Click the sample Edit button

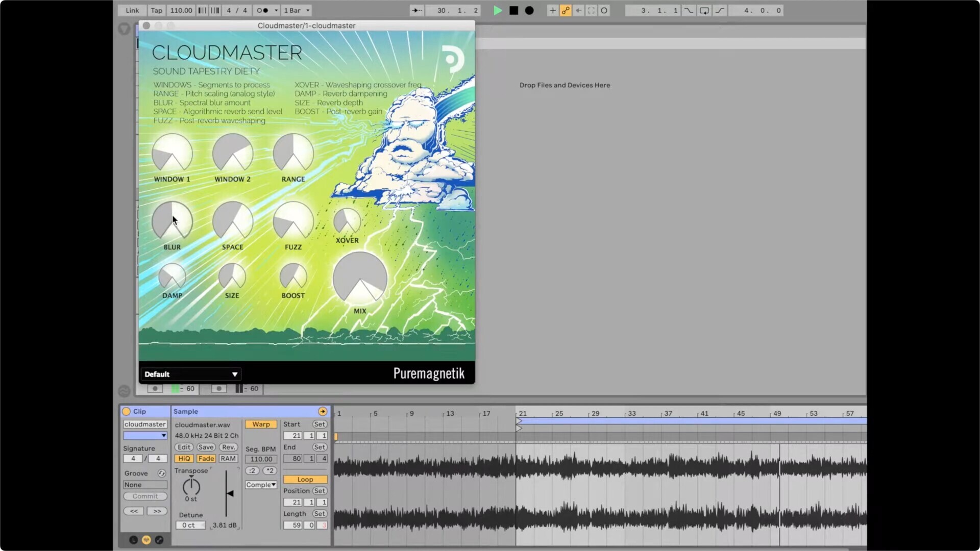[184, 447]
